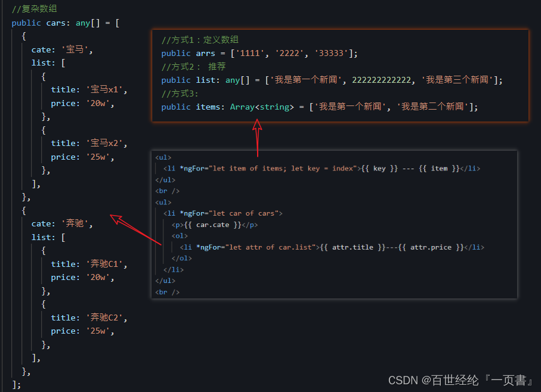Image resolution: width=541 pixels, height=392 pixels.
Task: Click 'list: [' under cate 奔驰
Action: pos(48,237)
